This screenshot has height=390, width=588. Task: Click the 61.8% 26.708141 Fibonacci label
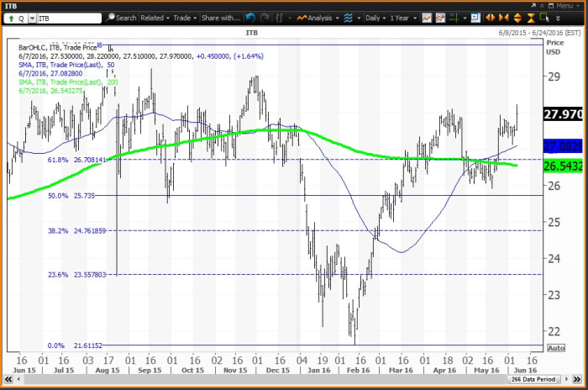(x=77, y=160)
